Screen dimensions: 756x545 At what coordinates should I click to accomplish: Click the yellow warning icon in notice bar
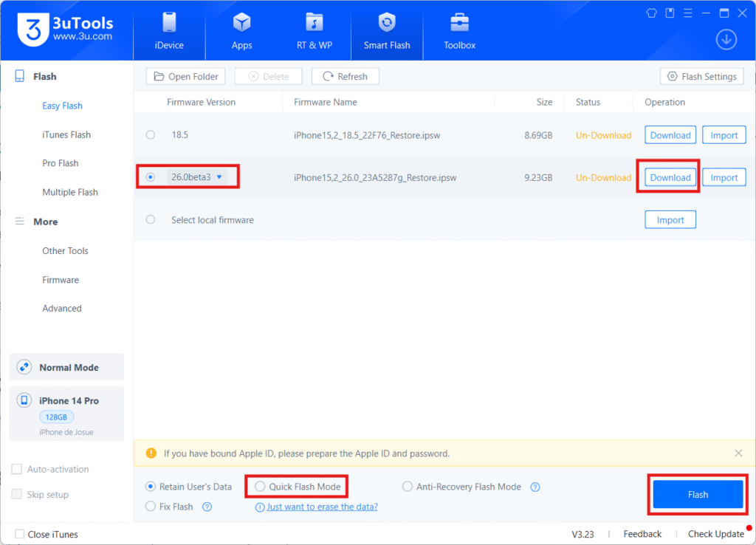(x=151, y=453)
